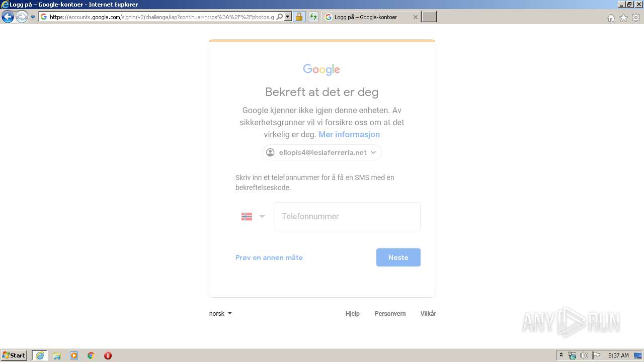This screenshot has width=644, height=362.
Task: Open a new blank tab
Action: pos(429,17)
